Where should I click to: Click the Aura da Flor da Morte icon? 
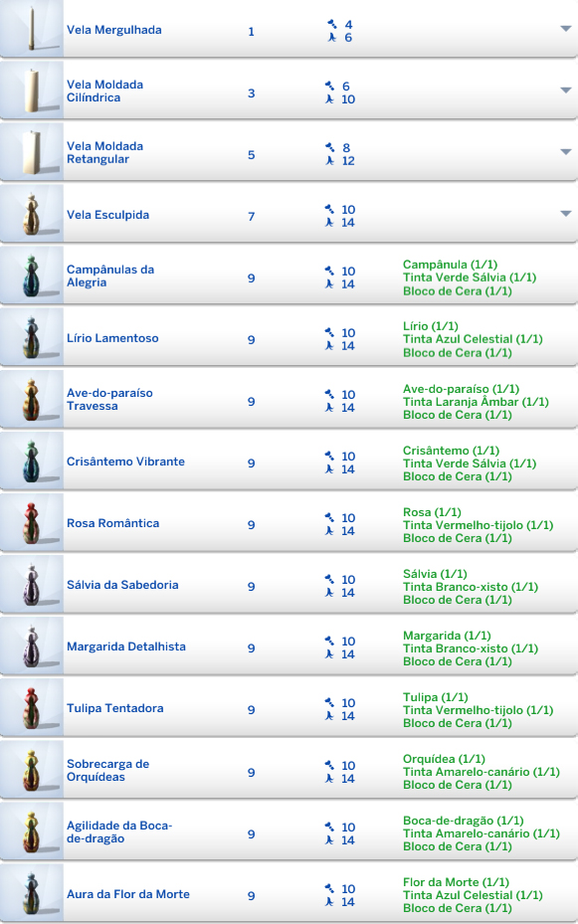[32, 893]
